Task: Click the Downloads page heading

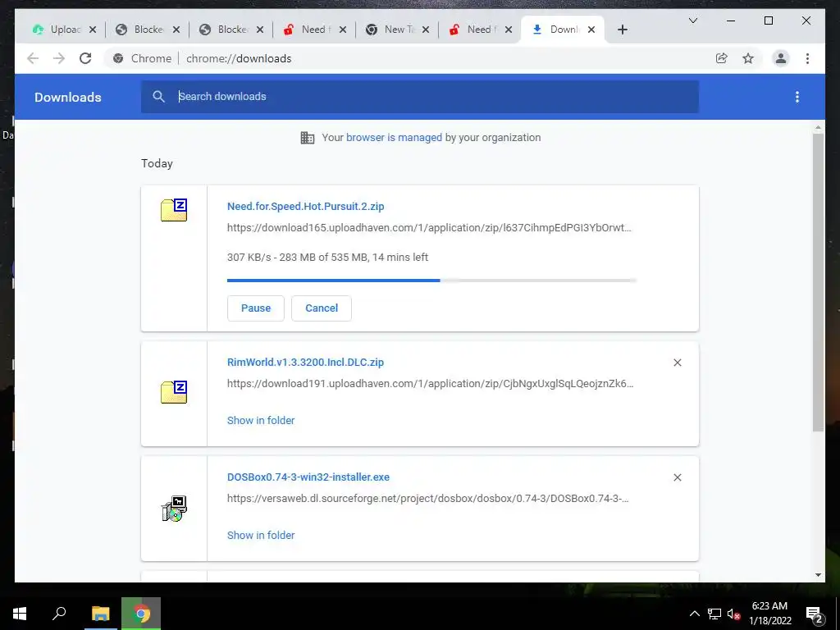Action: [x=67, y=97]
